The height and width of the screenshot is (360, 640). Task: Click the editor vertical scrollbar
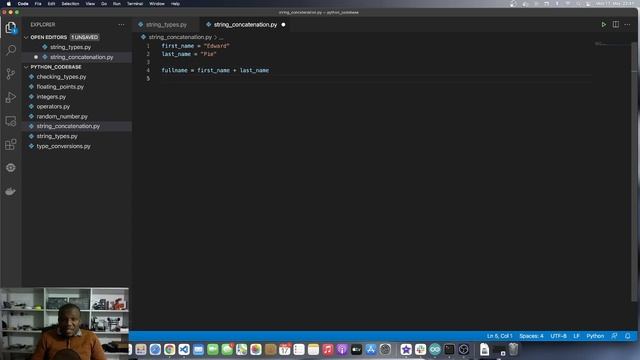coord(634,171)
